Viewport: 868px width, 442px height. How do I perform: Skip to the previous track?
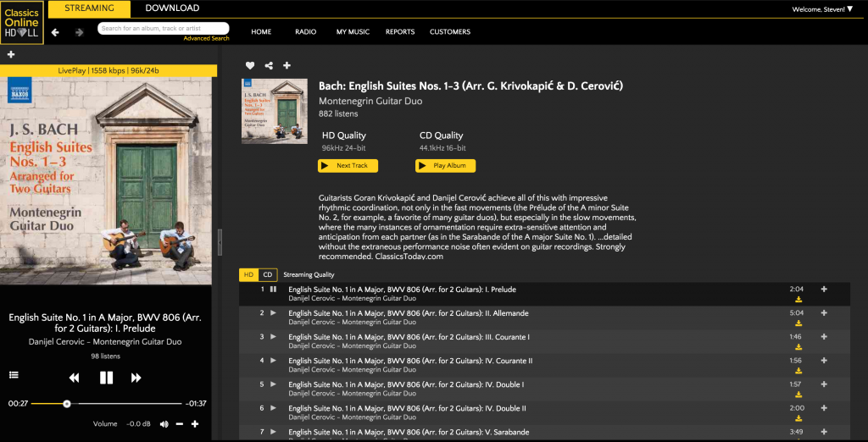pyautogui.click(x=75, y=378)
